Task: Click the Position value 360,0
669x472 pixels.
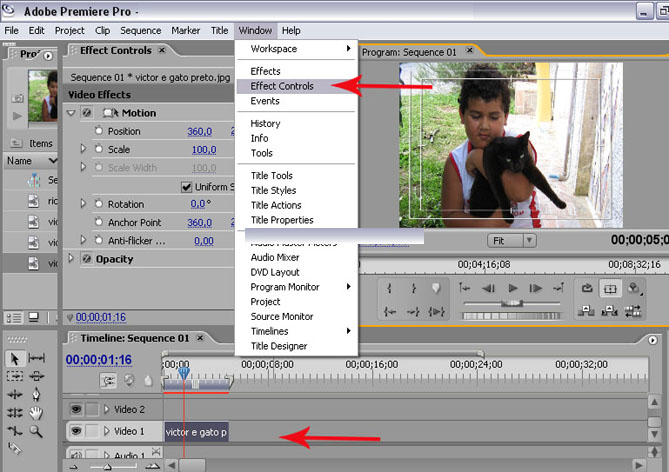Action: tap(199, 132)
